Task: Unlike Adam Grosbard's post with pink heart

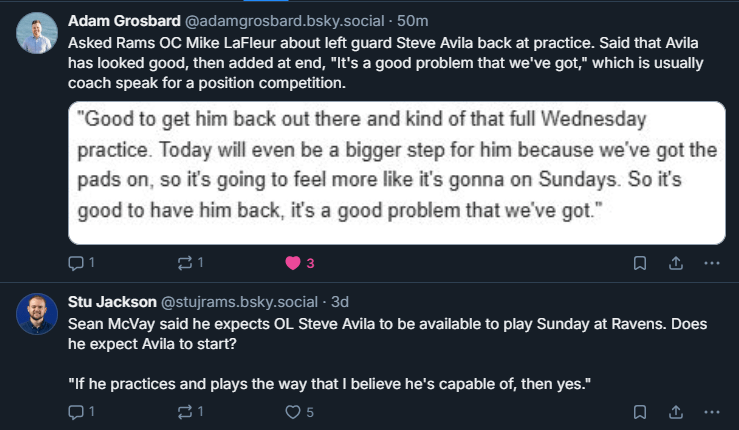Action: pyautogui.click(x=293, y=263)
